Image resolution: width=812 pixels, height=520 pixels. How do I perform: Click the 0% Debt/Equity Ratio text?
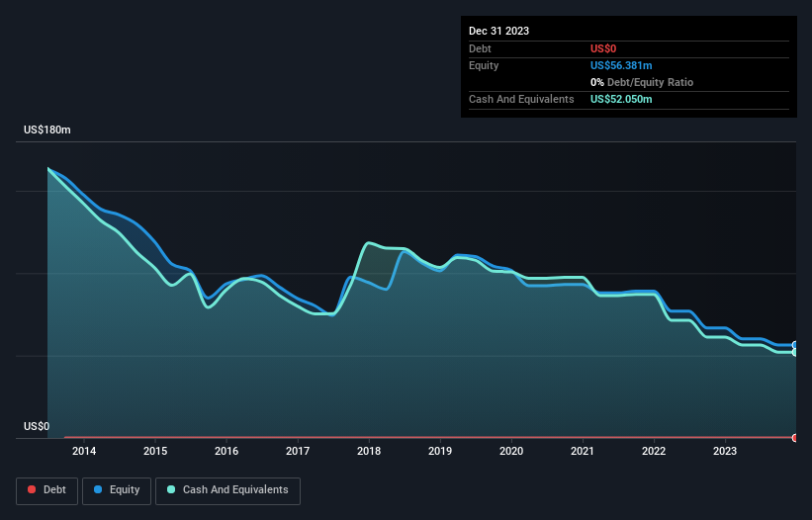[x=642, y=82]
